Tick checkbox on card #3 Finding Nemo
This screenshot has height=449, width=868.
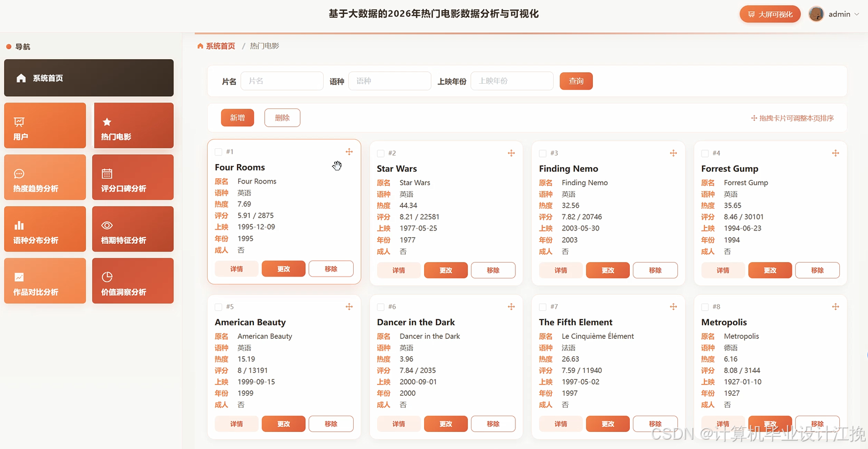543,153
